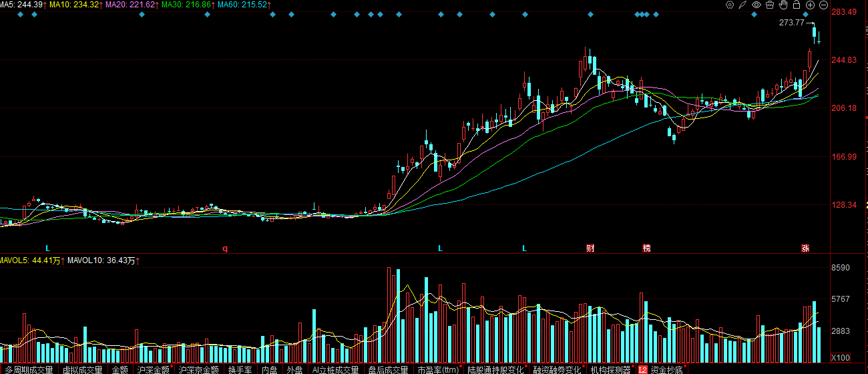
Task: Open the L2 资金抄底 tab
Action: tap(660, 369)
